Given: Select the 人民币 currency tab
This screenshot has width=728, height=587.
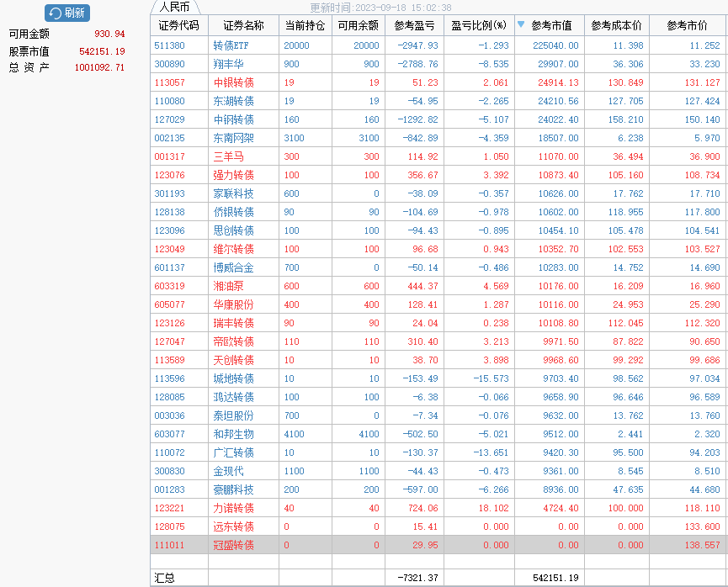Looking at the screenshot, I should pos(174,7).
